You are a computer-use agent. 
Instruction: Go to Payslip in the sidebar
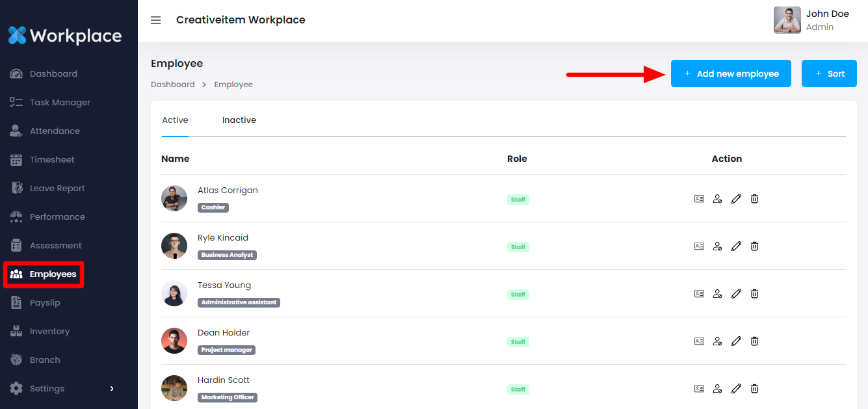[x=44, y=303]
